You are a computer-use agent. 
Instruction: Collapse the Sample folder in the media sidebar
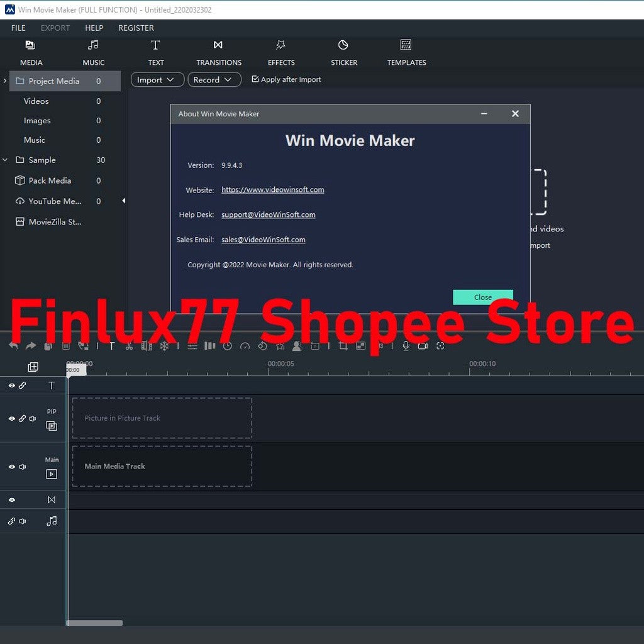[x=5, y=160]
